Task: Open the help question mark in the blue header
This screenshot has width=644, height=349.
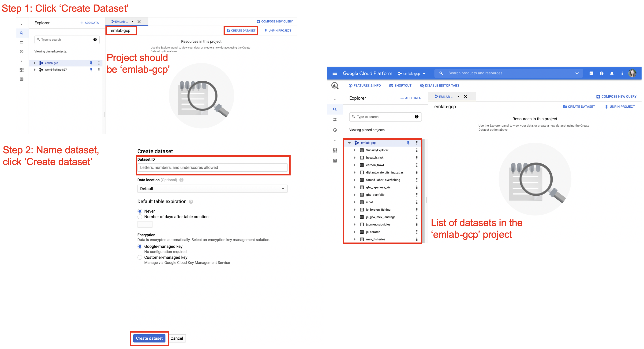Action: 602,73
